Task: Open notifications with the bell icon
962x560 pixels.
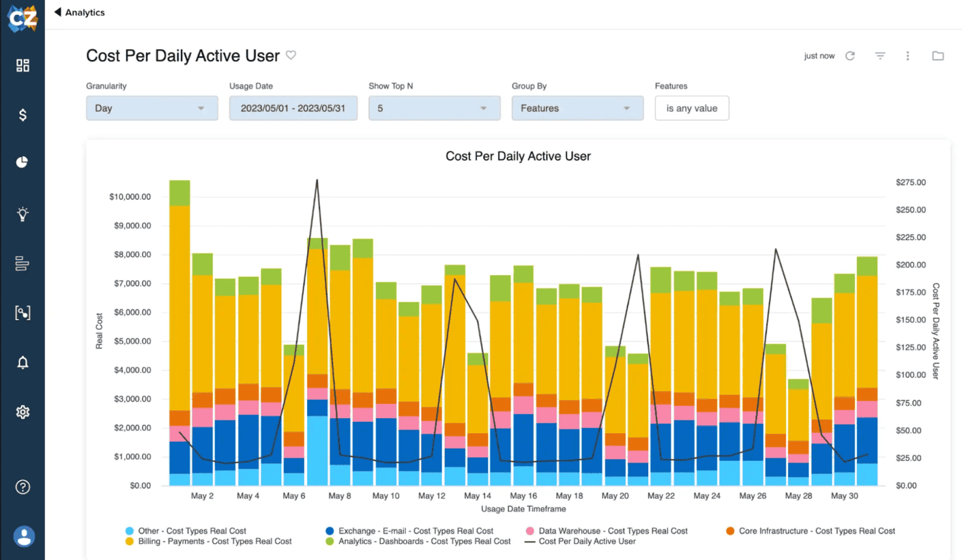Action: (x=23, y=362)
